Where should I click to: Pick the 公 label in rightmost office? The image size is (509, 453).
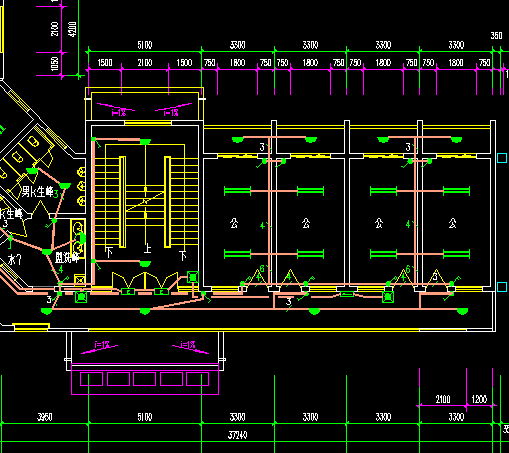pos(452,223)
